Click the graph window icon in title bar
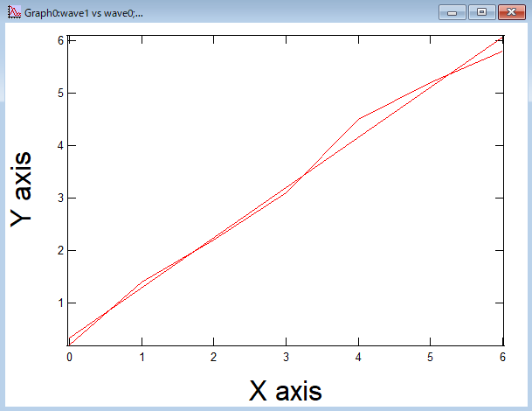This screenshot has width=532, height=411. (13, 12)
